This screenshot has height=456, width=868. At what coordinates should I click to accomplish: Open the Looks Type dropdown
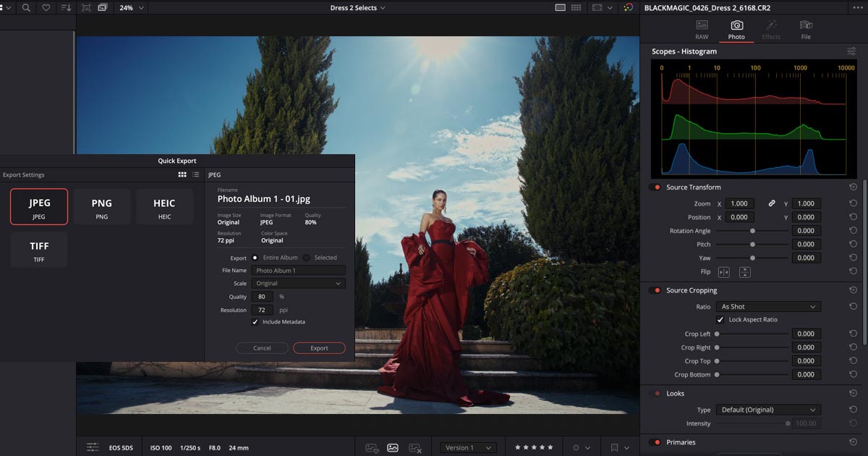pyautogui.click(x=768, y=410)
